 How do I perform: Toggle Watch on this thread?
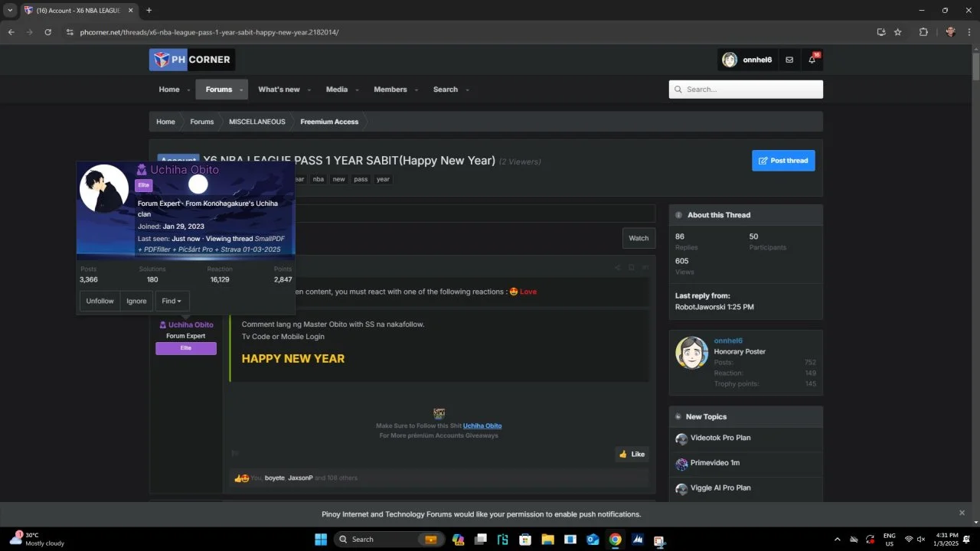coord(639,238)
